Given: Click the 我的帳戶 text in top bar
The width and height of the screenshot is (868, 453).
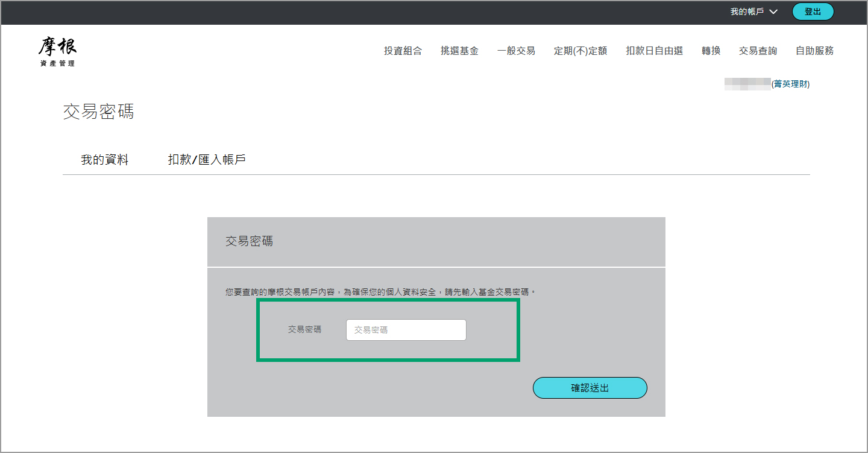Looking at the screenshot, I should pyautogui.click(x=747, y=11).
